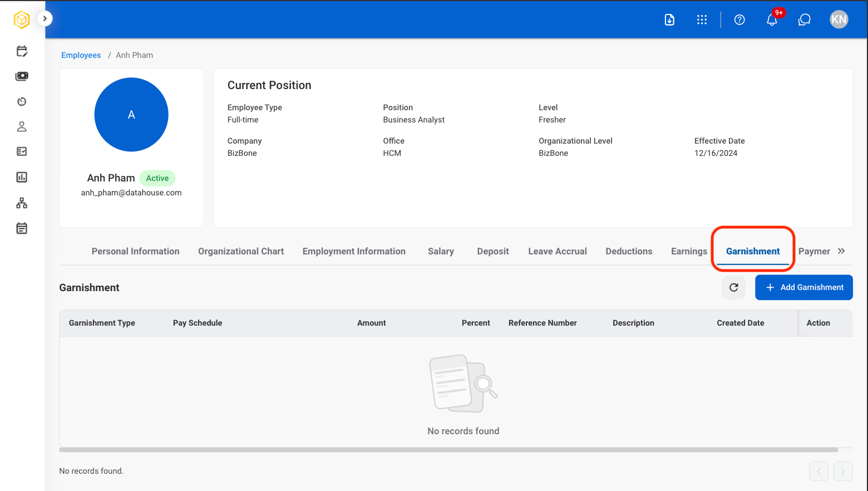Screen dimensions: 868x491
Task: Click the 12/16/2024 effective date value
Action: [716, 153]
